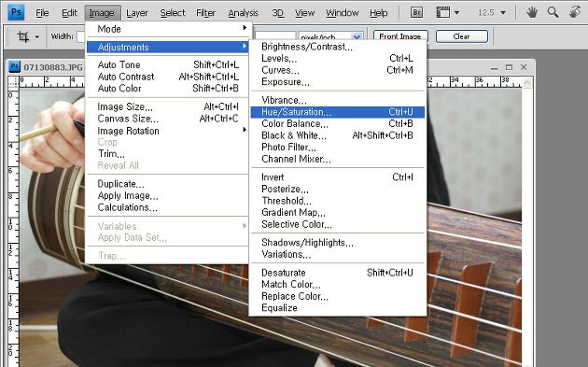Select the Zoom magnifier tool
588x367 pixels.
[553, 12]
